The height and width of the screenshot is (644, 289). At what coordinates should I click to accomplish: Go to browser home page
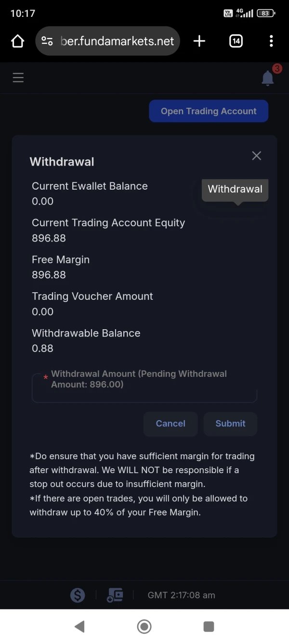coord(18,41)
